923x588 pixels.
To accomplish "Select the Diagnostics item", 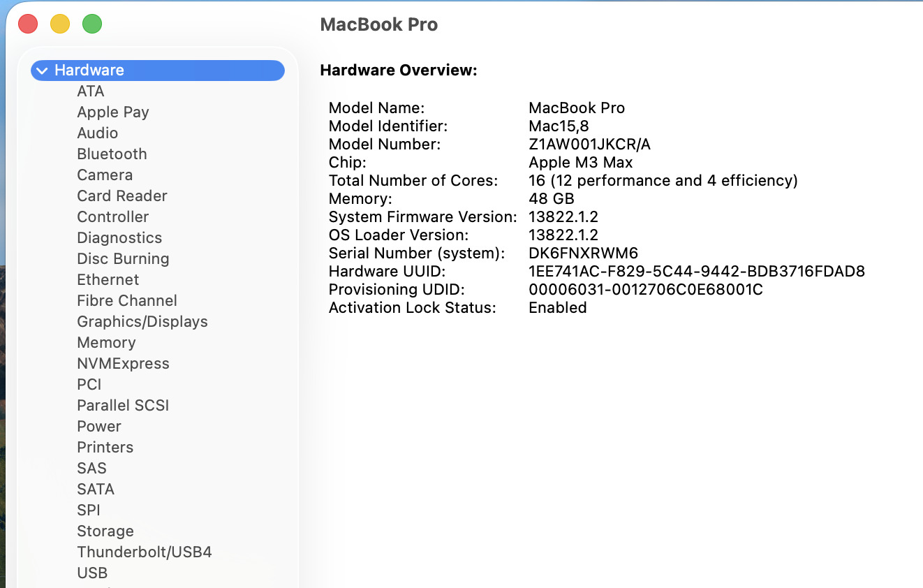I will point(119,238).
